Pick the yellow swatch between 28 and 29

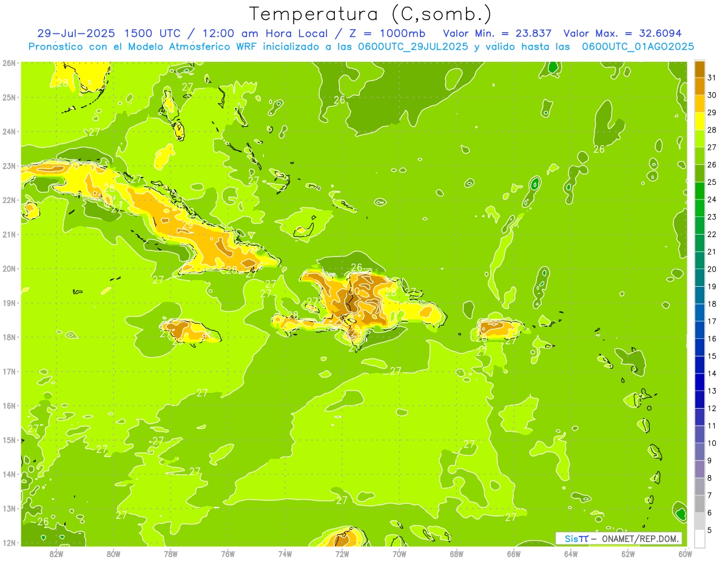699,121
